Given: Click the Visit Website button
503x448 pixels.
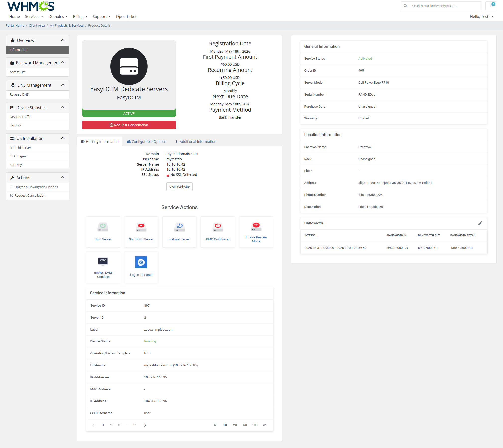Looking at the screenshot, I should [180, 187].
